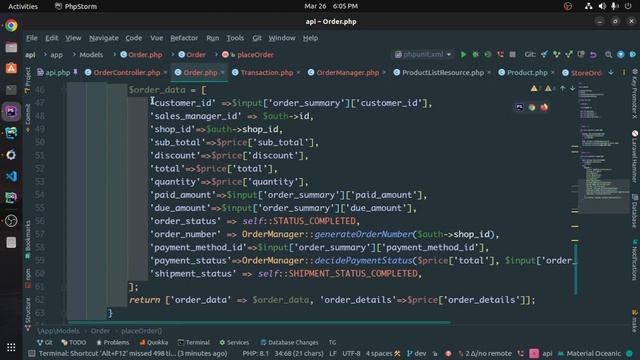640x360 pixels.
Task: Open Visual Studio Code from dock
Action: point(11,176)
